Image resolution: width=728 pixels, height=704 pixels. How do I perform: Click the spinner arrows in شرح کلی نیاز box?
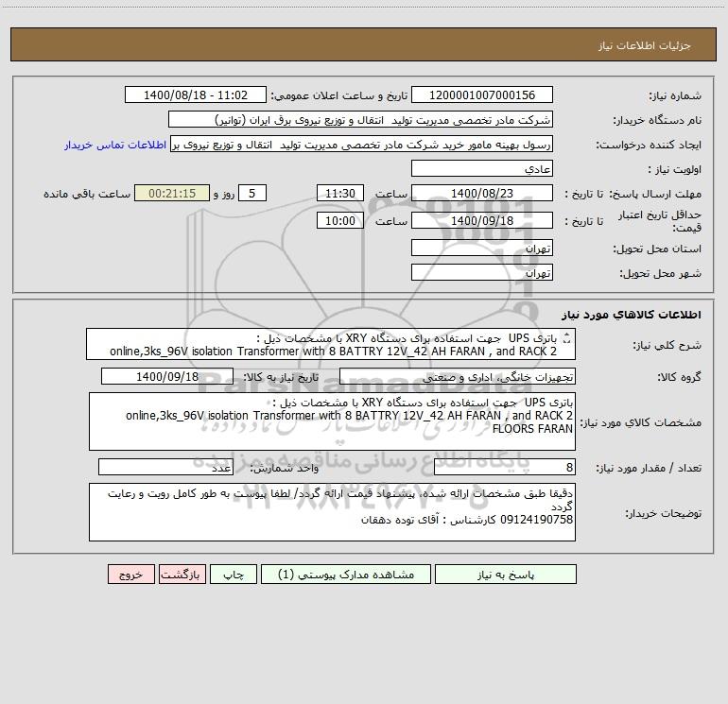tap(566, 339)
